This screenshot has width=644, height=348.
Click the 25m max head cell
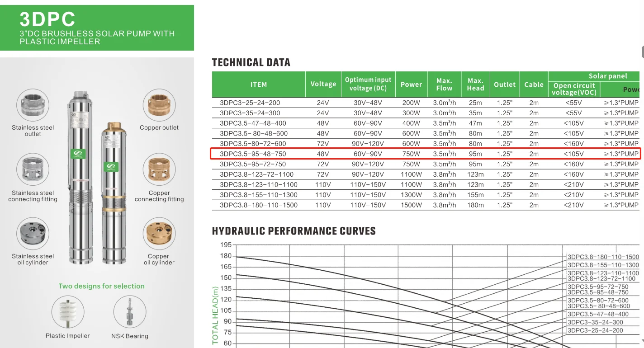point(475,103)
